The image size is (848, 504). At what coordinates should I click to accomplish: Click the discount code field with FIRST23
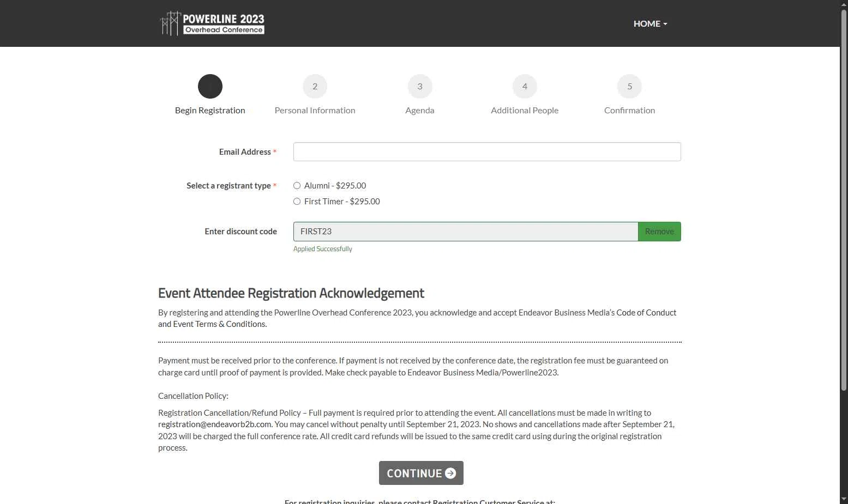[465, 232]
